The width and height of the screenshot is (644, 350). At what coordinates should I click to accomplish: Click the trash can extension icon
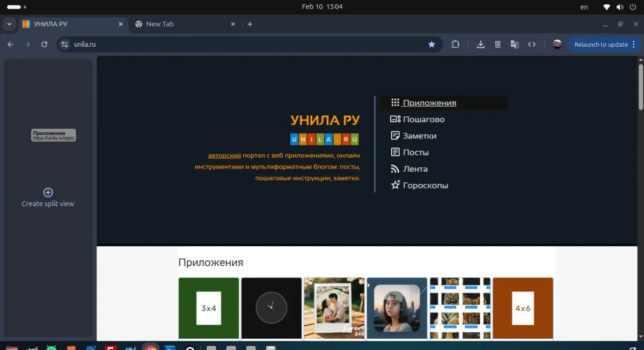[x=497, y=45]
